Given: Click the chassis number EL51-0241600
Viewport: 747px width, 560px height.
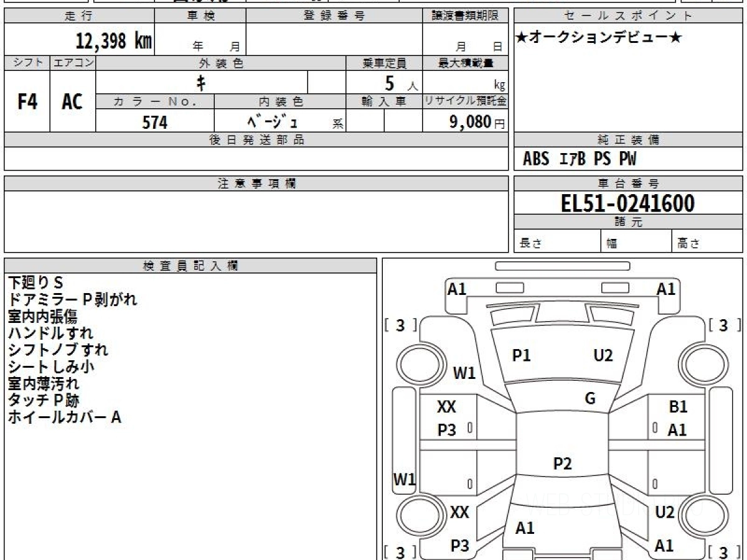Looking at the screenshot, I should [x=627, y=203].
